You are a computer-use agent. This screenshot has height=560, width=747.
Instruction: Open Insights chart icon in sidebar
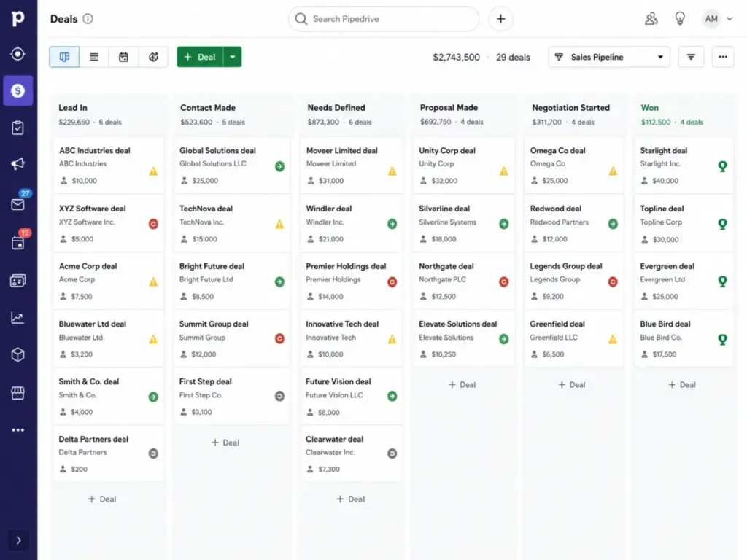click(18, 318)
